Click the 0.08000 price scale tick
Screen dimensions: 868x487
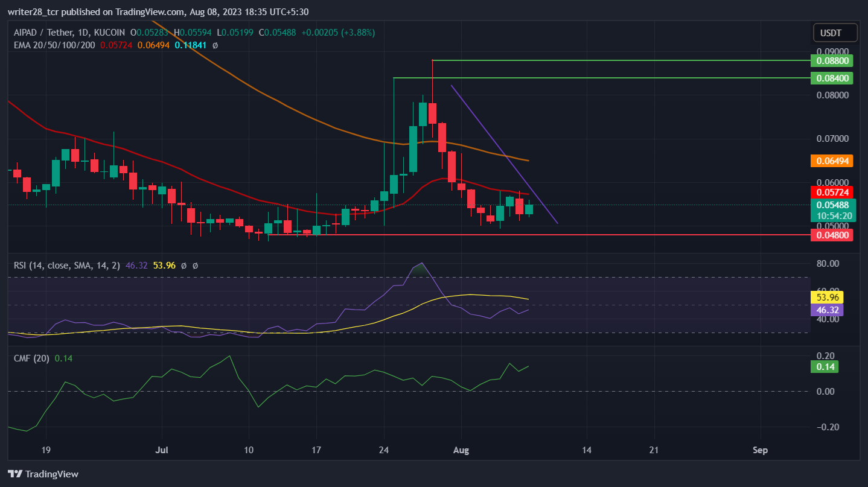tap(832, 95)
